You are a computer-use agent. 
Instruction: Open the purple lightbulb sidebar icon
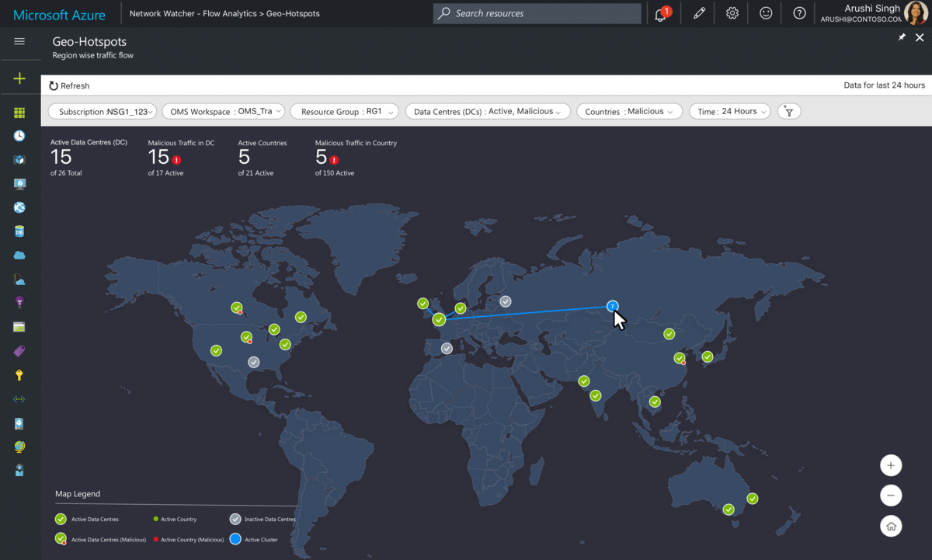pyautogui.click(x=19, y=302)
